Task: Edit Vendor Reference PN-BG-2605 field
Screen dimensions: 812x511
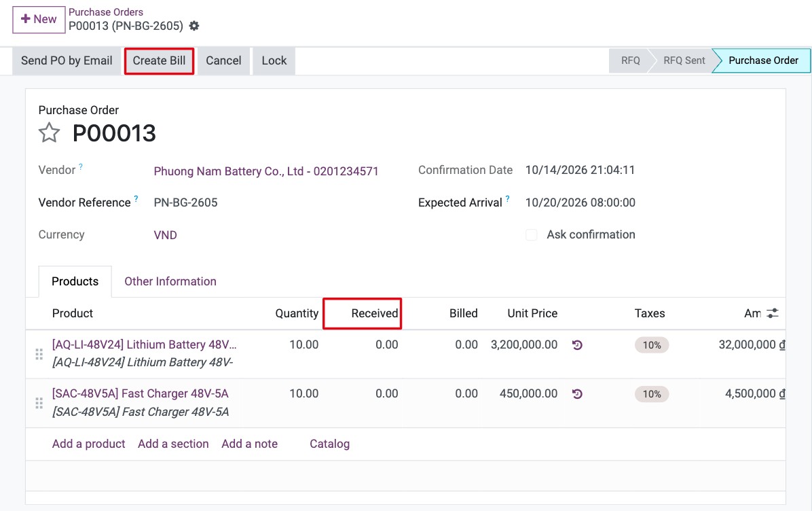Action: [185, 202]
